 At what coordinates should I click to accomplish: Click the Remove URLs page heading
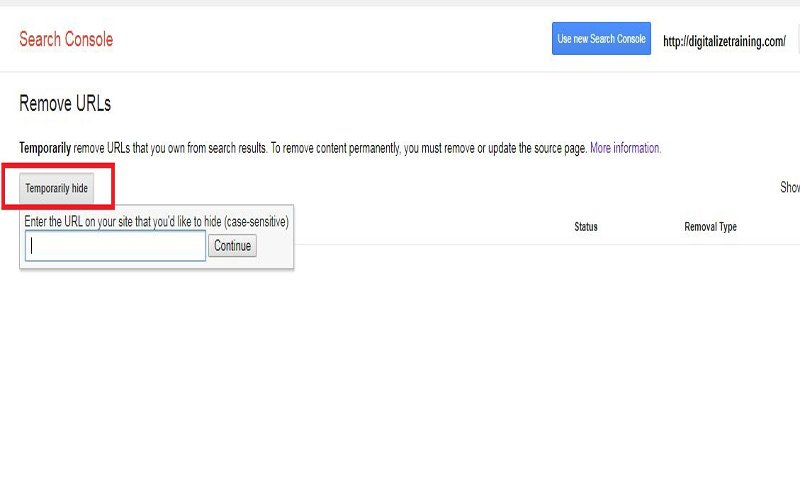65,104
